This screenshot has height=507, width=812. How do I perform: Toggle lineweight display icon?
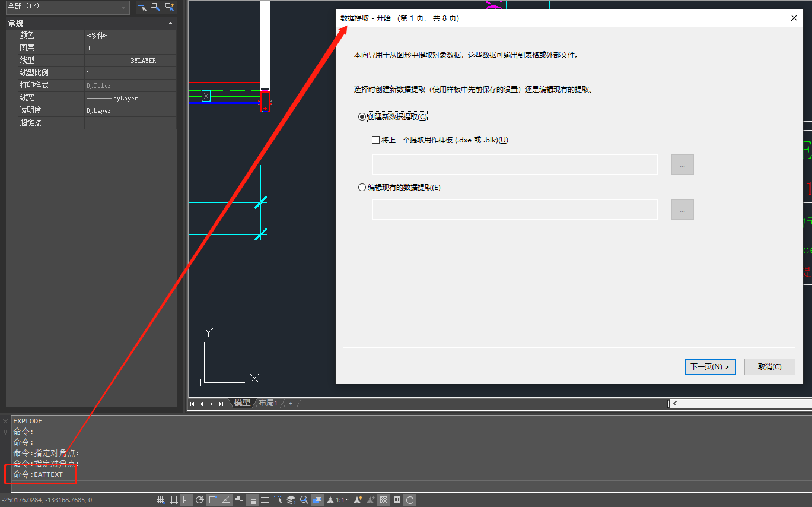265,500
